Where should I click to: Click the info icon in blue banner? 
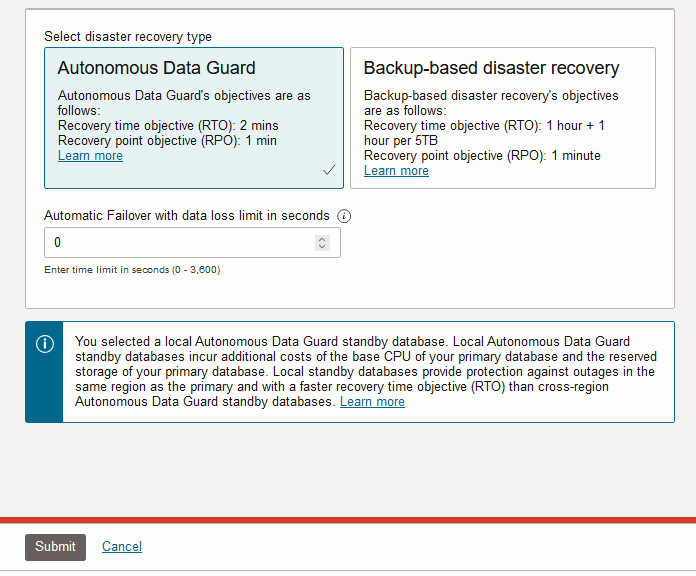[45, 344]
